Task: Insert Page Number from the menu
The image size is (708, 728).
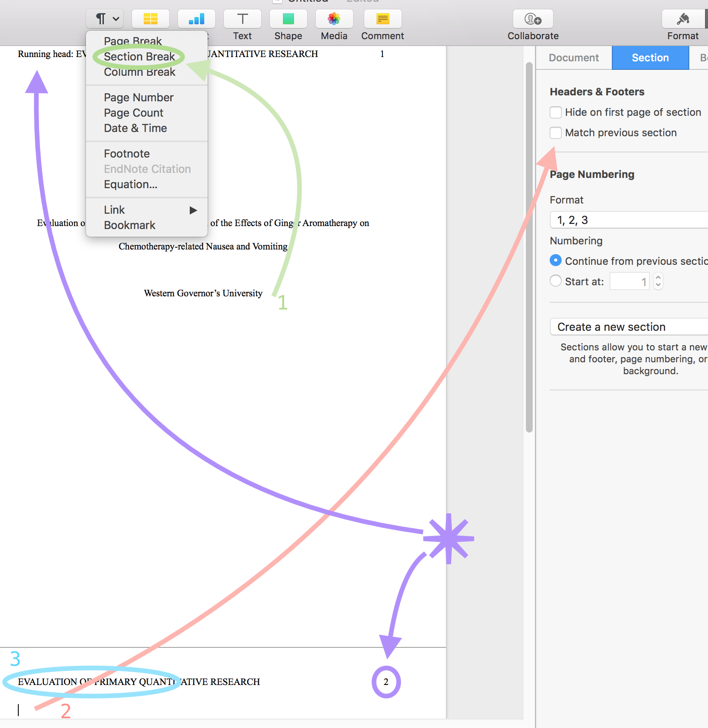Action: click(x=139, y=97)
